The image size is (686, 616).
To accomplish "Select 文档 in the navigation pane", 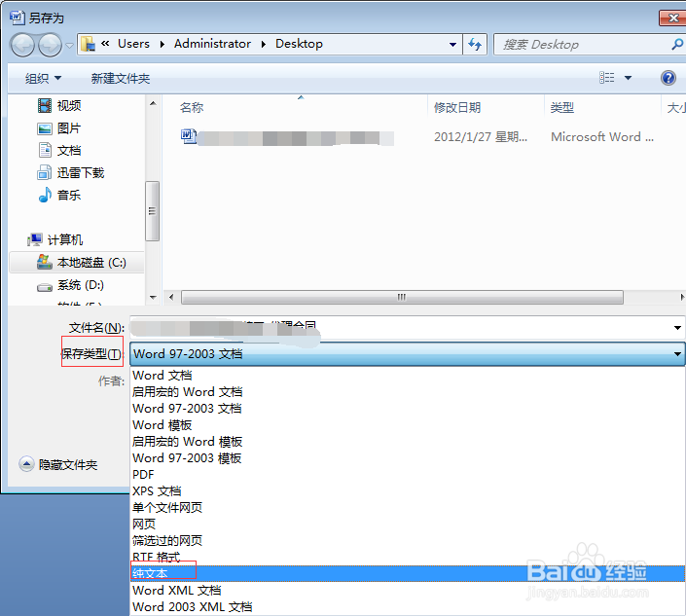I will 58,151.
